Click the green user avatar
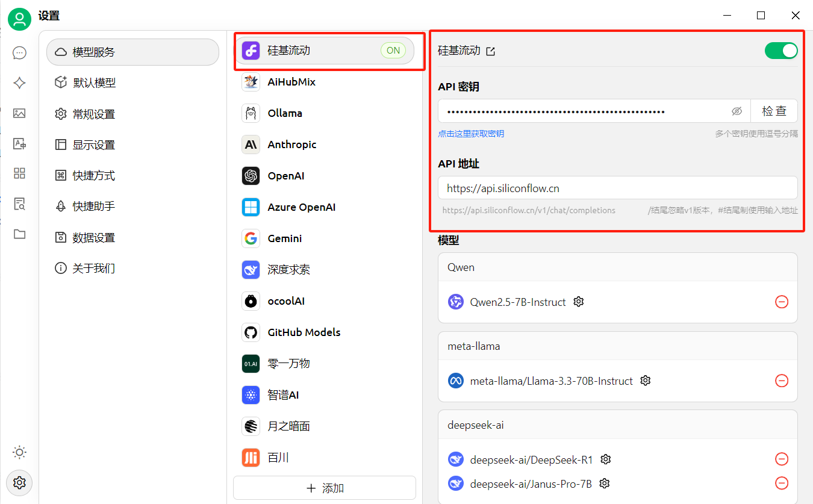Image resolution: width=813 pixels, height=504 pixels. (x=19, y=20)
